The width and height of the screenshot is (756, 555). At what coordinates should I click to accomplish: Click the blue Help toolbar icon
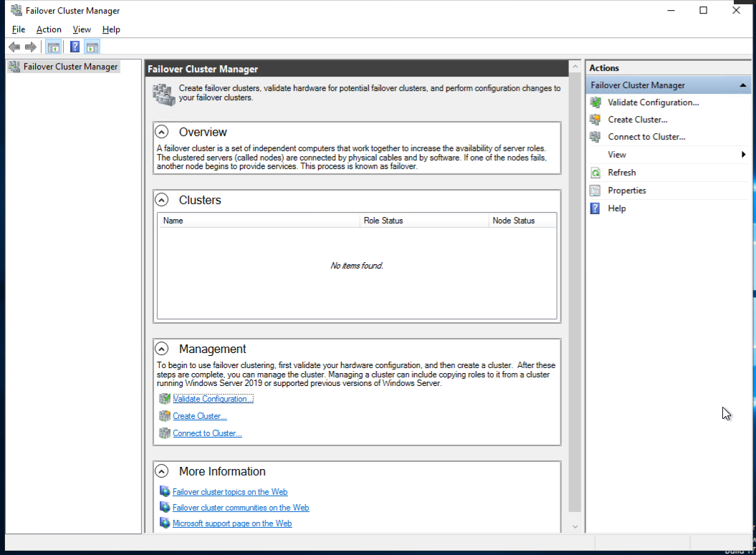point(75,47)
